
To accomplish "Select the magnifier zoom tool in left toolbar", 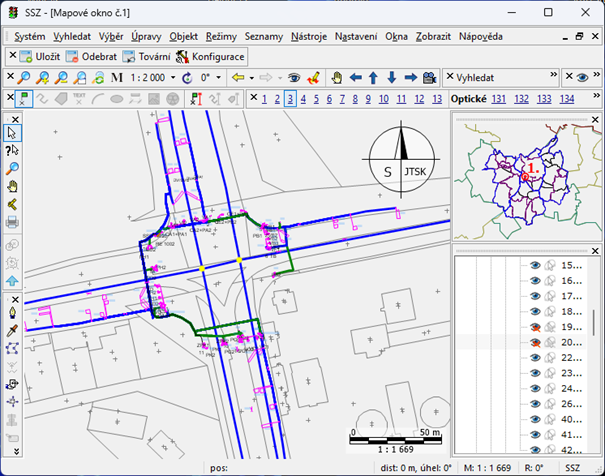I will point(12,168).
